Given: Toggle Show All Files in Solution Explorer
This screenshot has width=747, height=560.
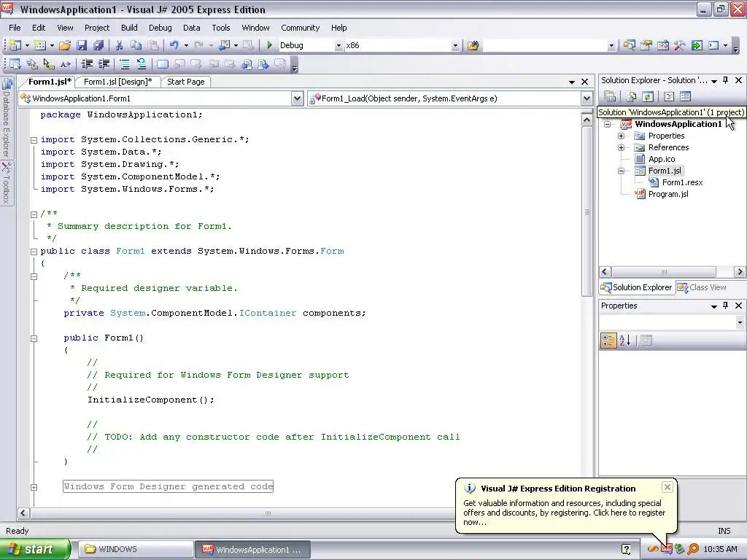Looking at the screenshot, I should (631, 97).
